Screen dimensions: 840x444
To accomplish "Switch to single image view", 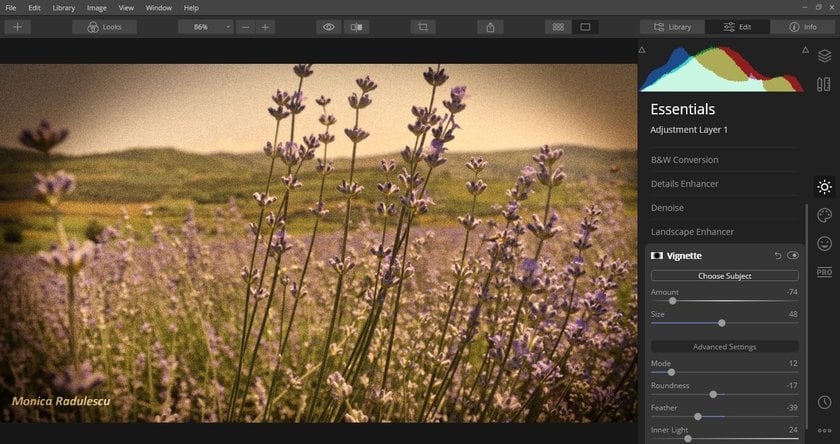I will tap(585, 27).
